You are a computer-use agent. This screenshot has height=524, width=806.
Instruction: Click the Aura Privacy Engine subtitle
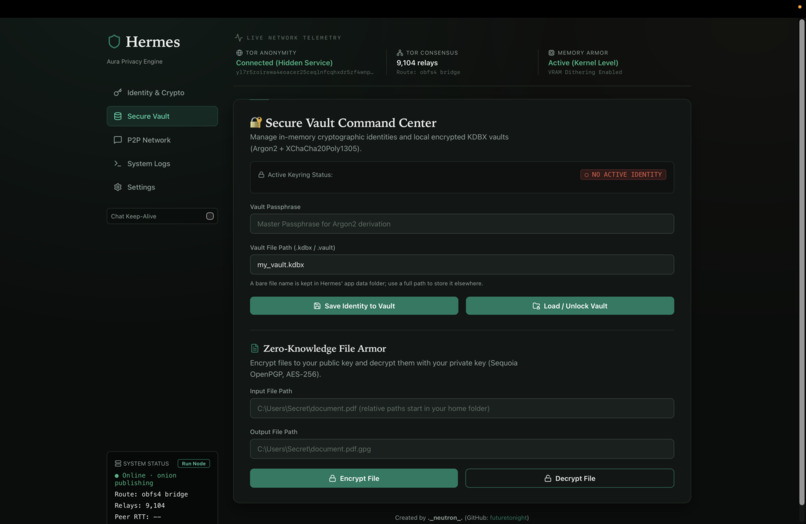[135, 61]
